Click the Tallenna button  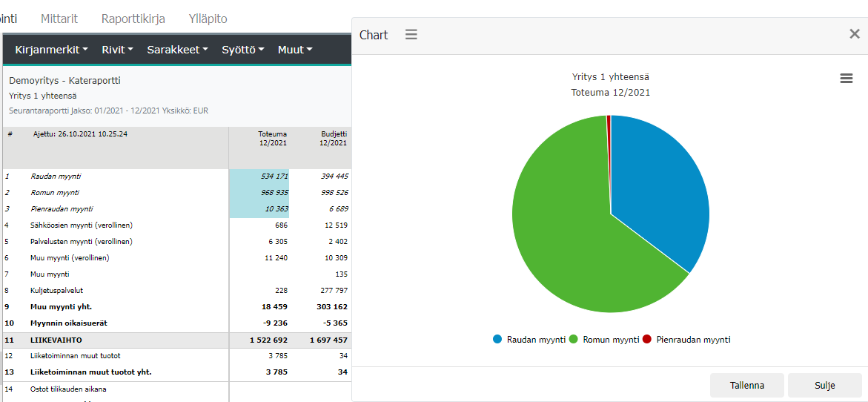[x=747, y=385]
